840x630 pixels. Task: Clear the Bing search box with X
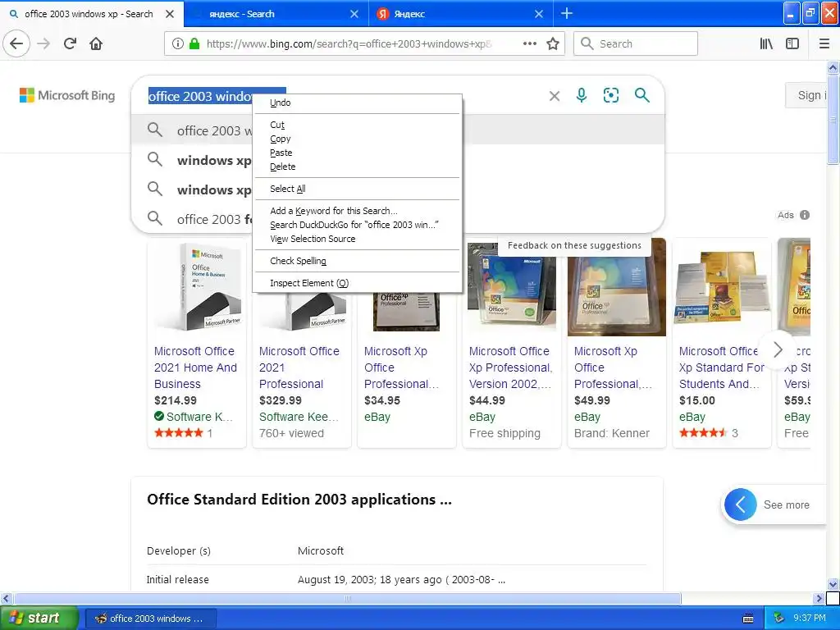click(555, 96)
